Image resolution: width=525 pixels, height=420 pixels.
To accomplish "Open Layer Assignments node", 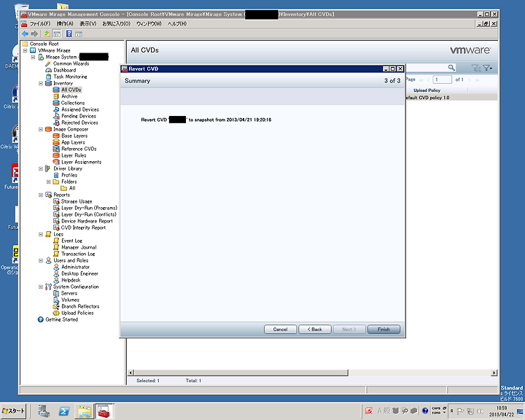I will (x=82, y=162).
